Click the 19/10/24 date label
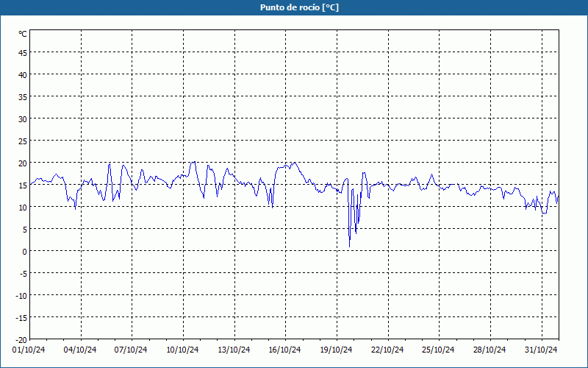This screenshot has height=368, width=588. 336,350
